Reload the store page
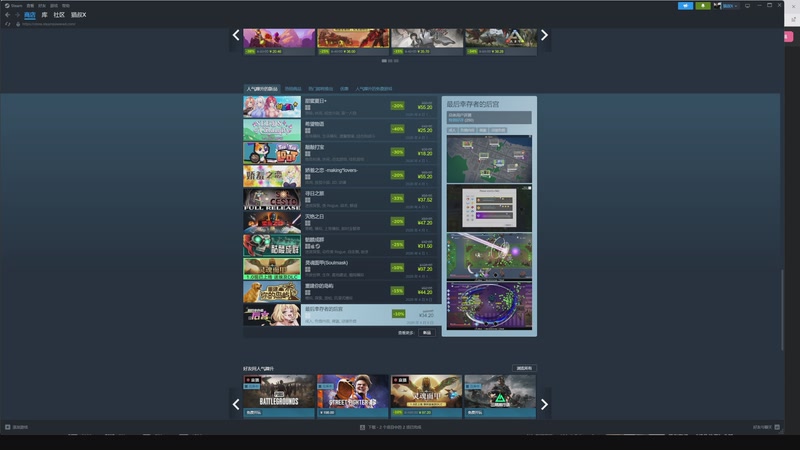 (x=8, y=24)
